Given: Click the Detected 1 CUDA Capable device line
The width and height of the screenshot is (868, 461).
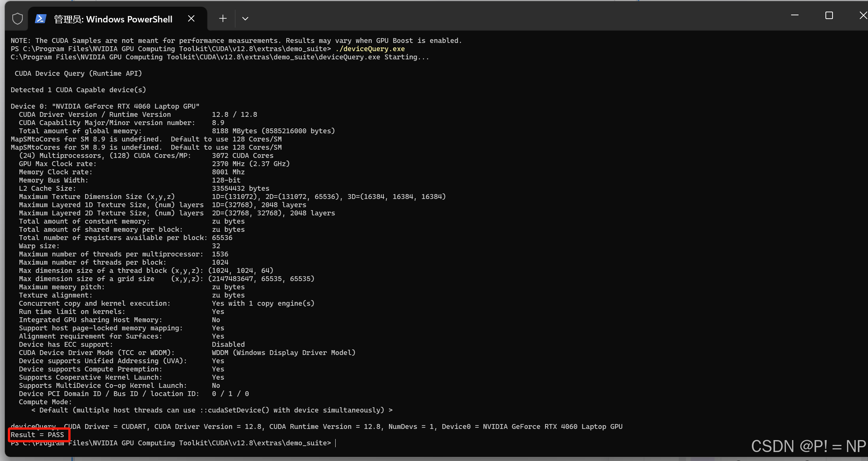Looking at the screenshot, I should (78, 90).
